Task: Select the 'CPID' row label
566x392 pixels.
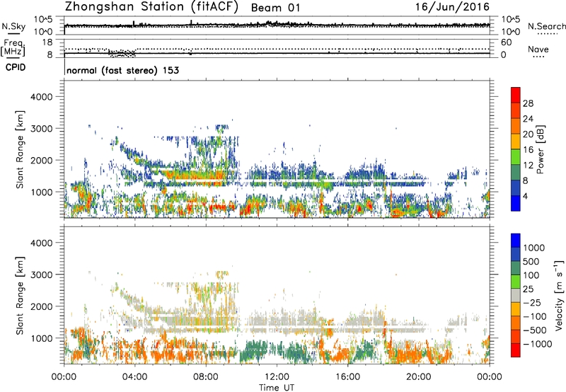Action: [x=16, y=67]
